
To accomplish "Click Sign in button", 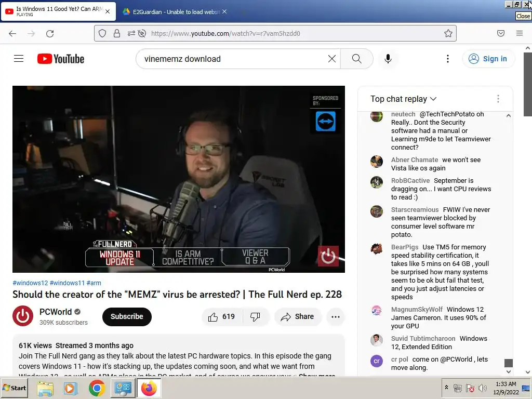I will pyautogui.click(x=488, y=59).
